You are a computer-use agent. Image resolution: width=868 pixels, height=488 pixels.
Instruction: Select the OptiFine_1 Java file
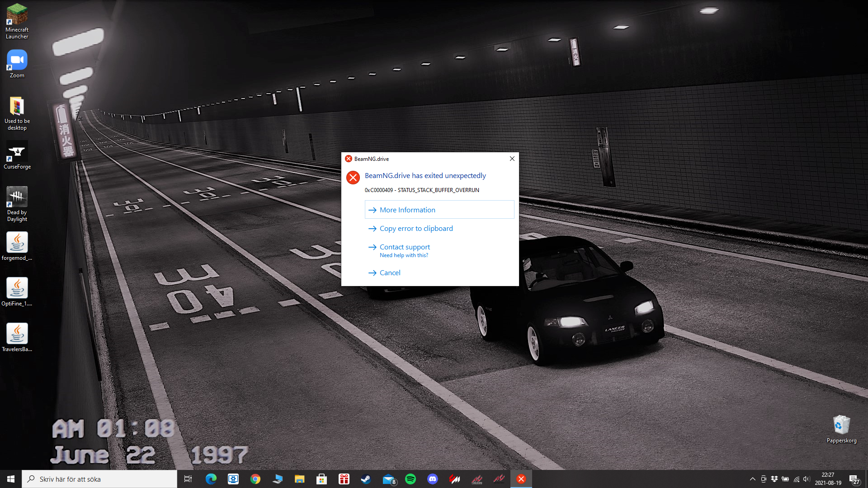[17, 292]
